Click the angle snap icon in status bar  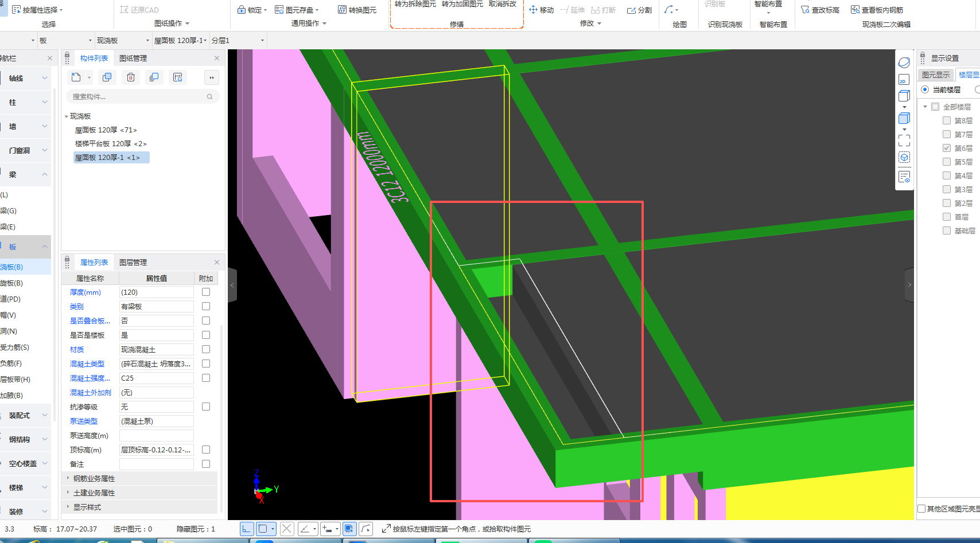pyautogui.click(x=305, y=529)
